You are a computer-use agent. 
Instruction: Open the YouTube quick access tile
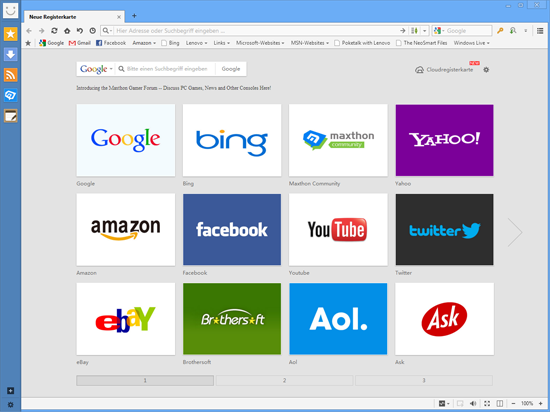pos(338,230)
